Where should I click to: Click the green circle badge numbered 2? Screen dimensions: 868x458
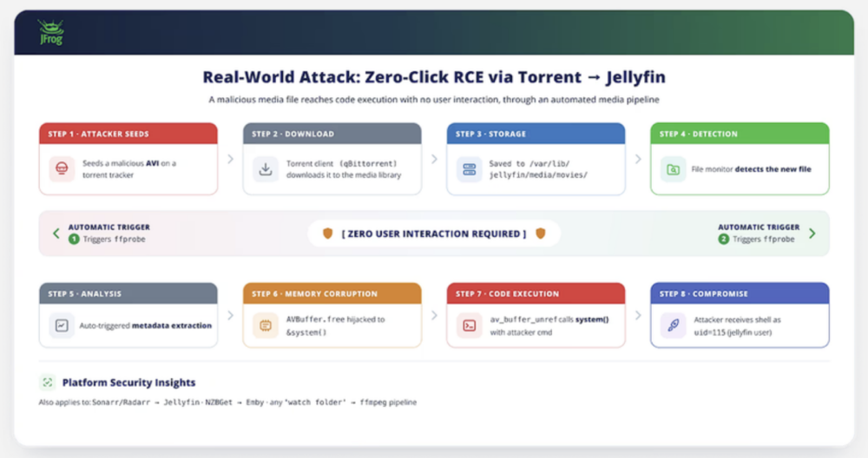[x=724, y=239]
